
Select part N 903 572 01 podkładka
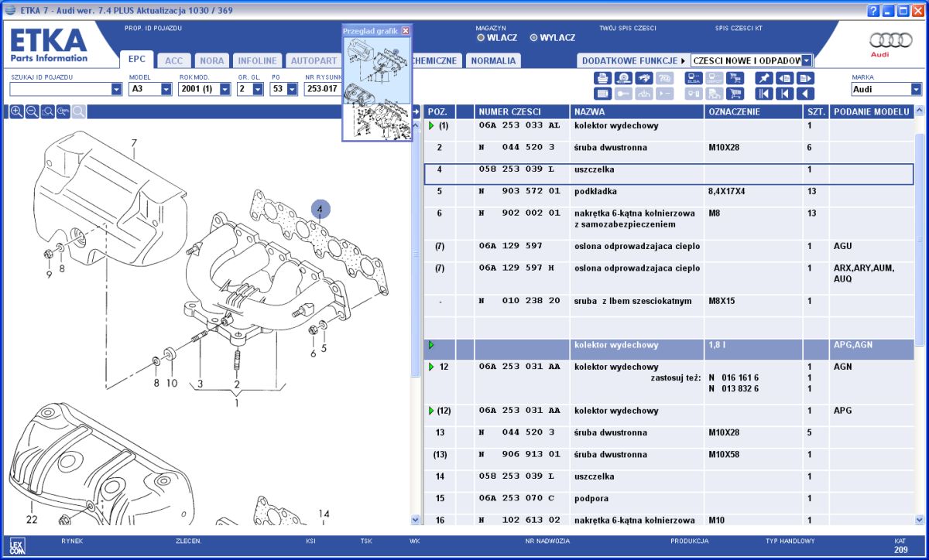(519, 191)
